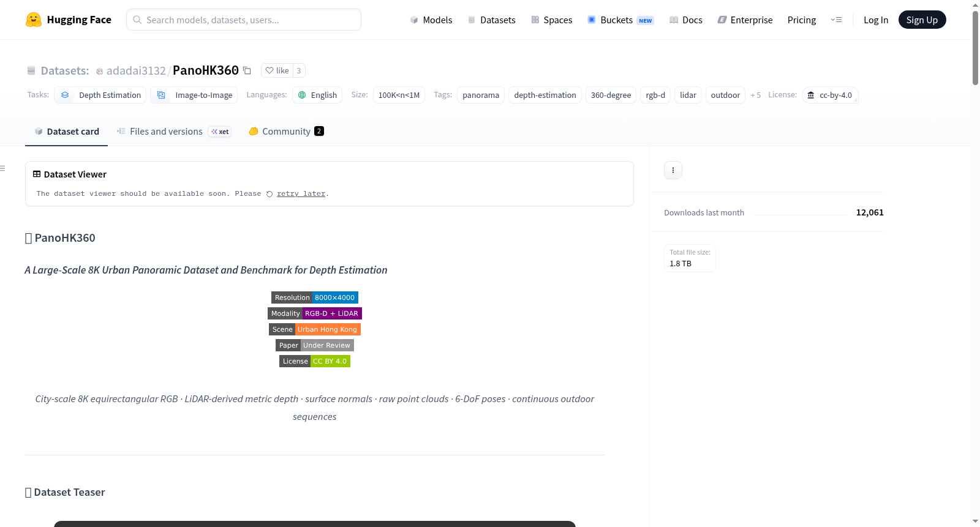Image resolution: width=980 pixels, height=527 pixels.
Task: Open the left table-of-contents sidebar icon
Action: click(3, 168)
